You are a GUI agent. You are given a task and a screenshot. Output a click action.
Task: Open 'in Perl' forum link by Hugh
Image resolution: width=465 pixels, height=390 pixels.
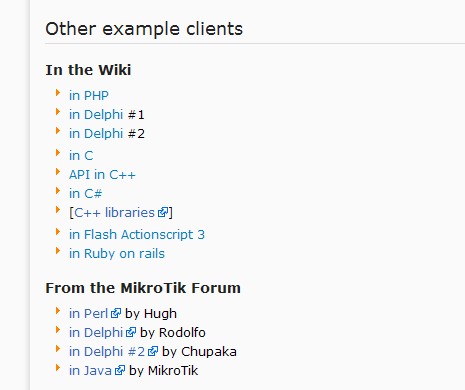pyautogui.click(x=88, y=314)
